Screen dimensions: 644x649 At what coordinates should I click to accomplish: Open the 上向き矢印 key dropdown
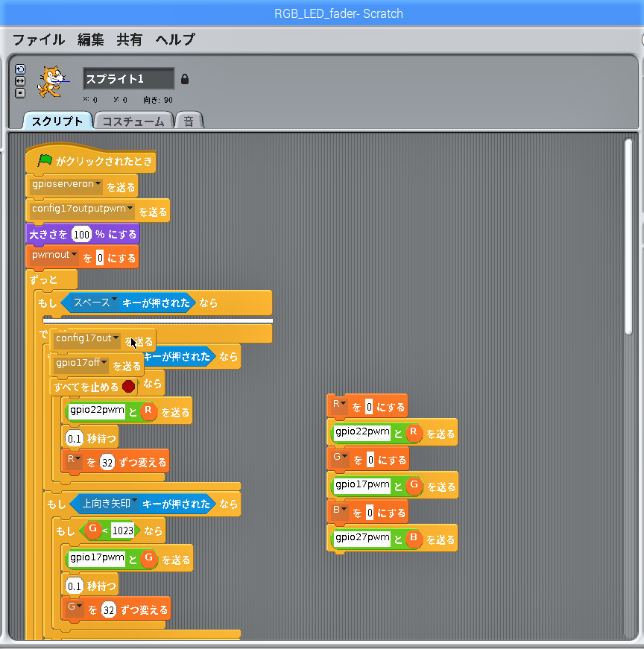pyautogui.click(x=135, y=503)
